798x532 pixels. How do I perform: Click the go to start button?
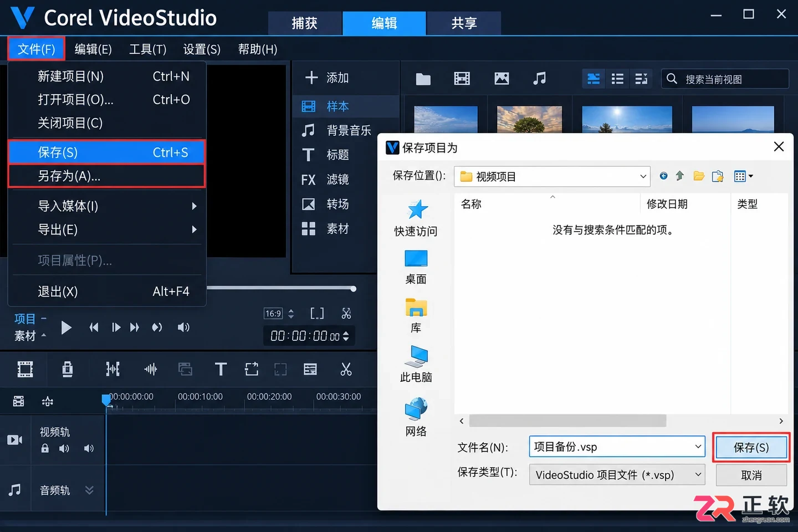(94, 328)
